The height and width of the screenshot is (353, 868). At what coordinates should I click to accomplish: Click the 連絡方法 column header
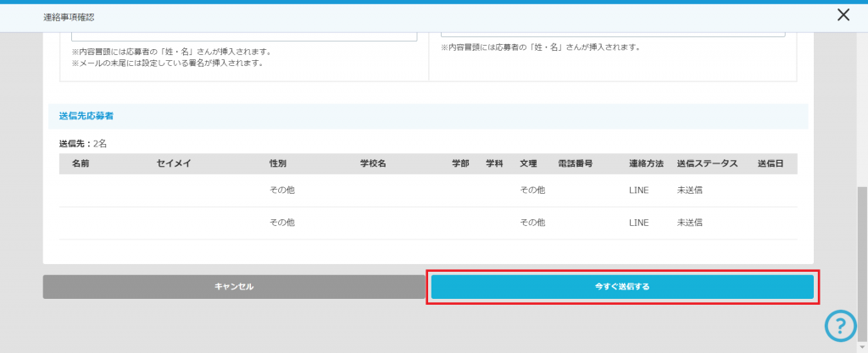tap(646, 163)
